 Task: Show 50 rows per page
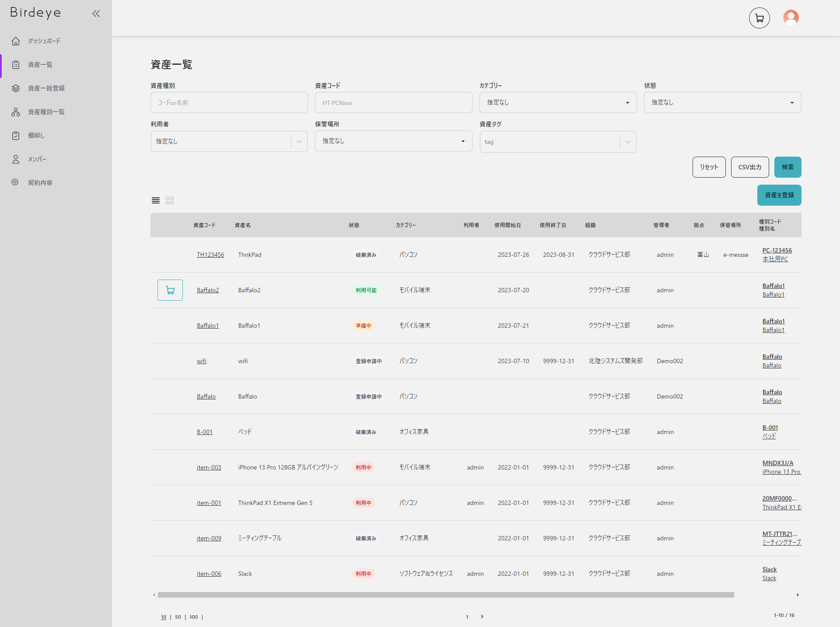click(x=178, y=617)
